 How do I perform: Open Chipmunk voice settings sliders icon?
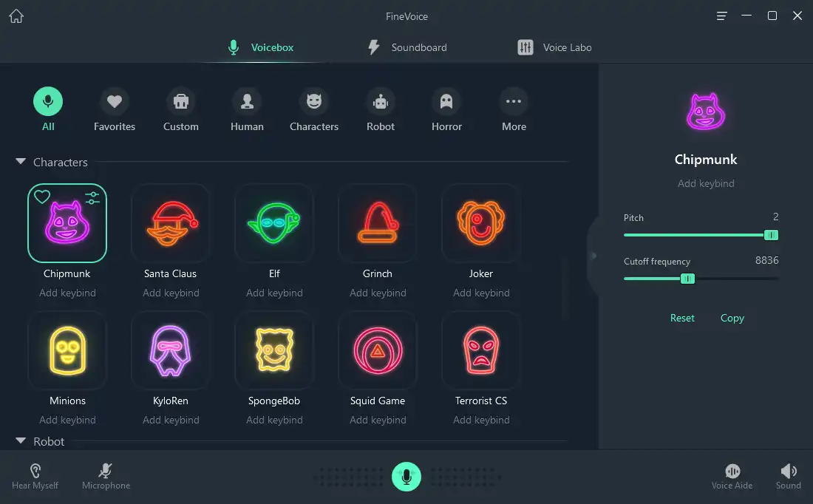92,197
